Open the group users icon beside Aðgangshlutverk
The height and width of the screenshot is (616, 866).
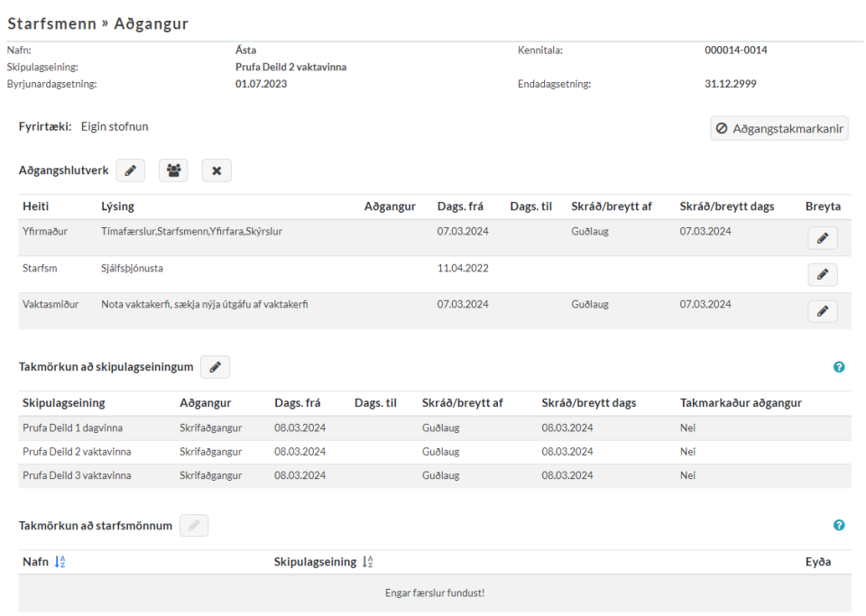point(173,170)
